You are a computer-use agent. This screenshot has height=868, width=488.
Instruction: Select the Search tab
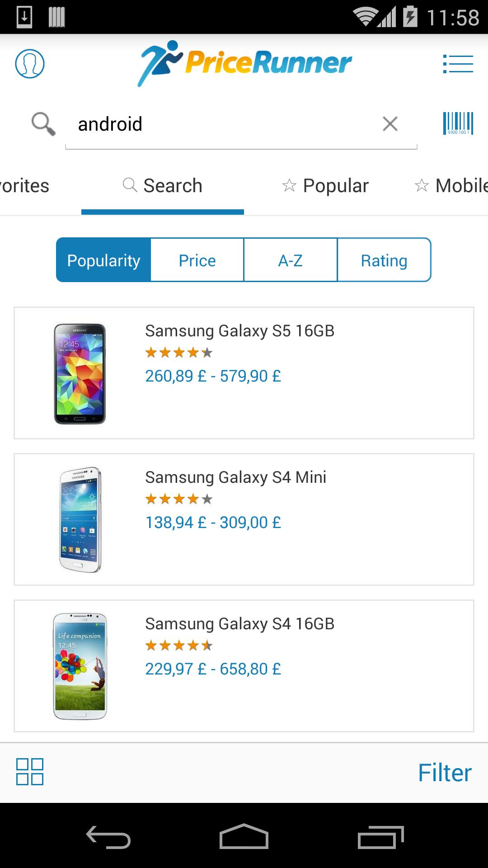163,186
